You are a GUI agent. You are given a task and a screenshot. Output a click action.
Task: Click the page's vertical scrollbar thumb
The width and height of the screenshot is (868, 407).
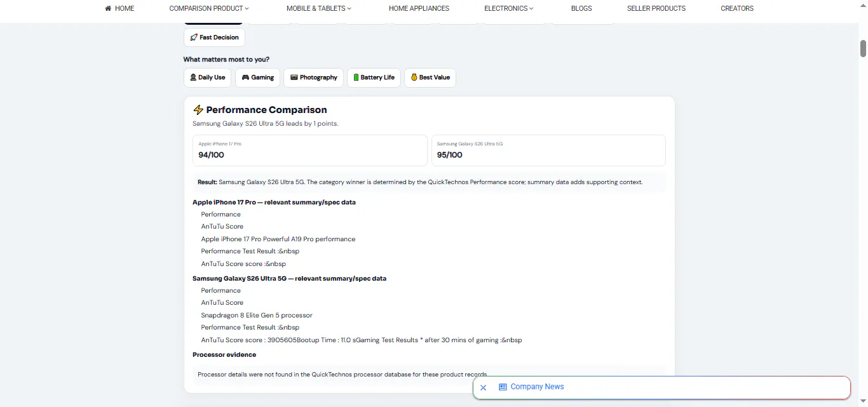coord(863,48)
